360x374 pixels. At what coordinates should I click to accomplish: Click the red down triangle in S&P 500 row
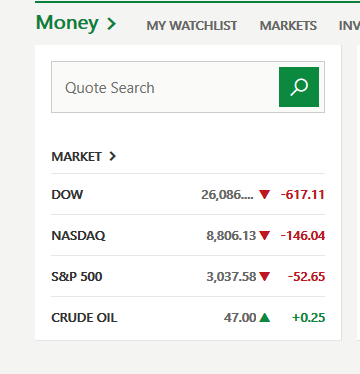(x=264, y=277)
